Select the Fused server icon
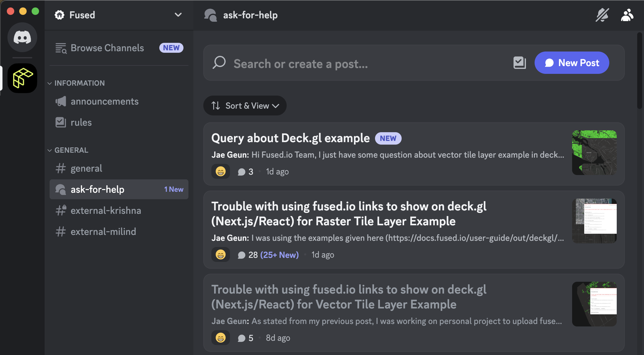 coord(22,78)
